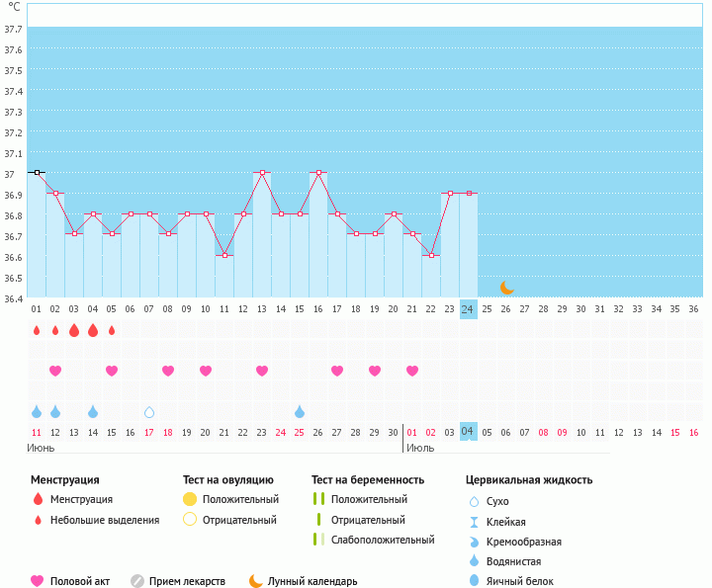712x588 pixels.
Task: Click the 'Половой акт' legend label
Action: point(82,582)
